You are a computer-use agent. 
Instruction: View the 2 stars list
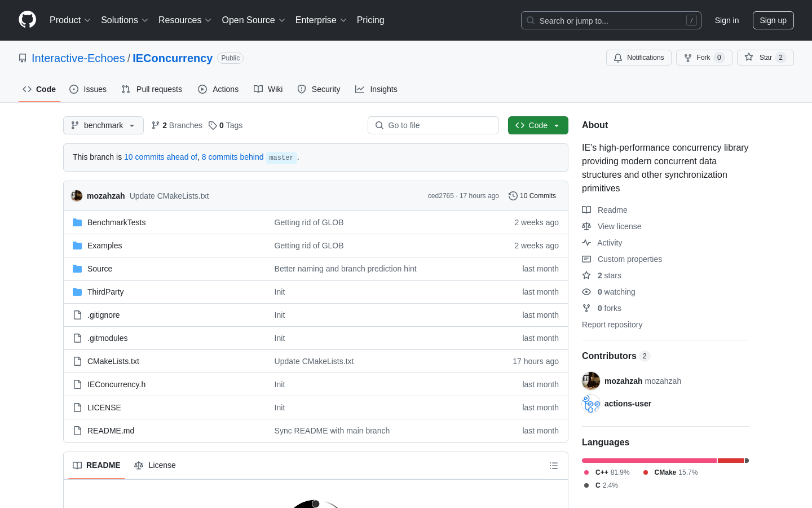coord(602,275)
